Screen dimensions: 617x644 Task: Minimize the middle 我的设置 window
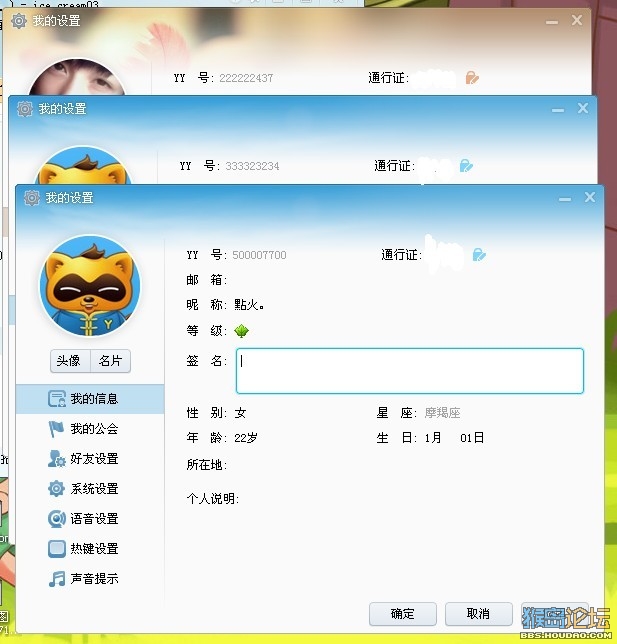tap(558, 110)
